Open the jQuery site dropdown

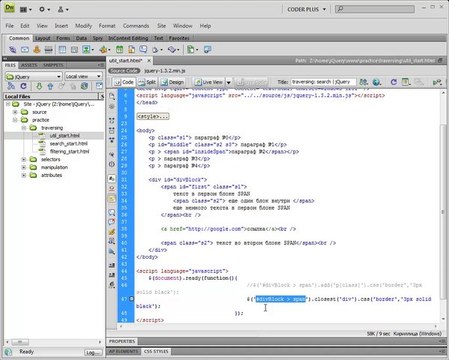(34, 76)
